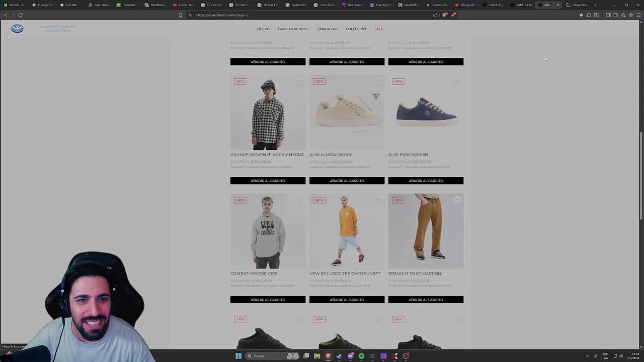Click ESP LAA language indicator
Image resolution: width=644 pixels, height=362 pixels.
click(x=605, y=356)
